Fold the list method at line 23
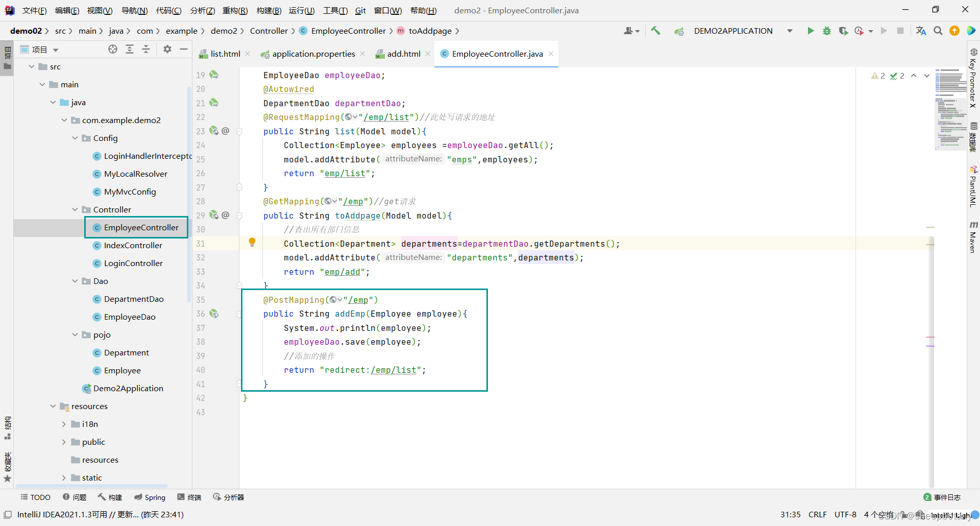 239,131
